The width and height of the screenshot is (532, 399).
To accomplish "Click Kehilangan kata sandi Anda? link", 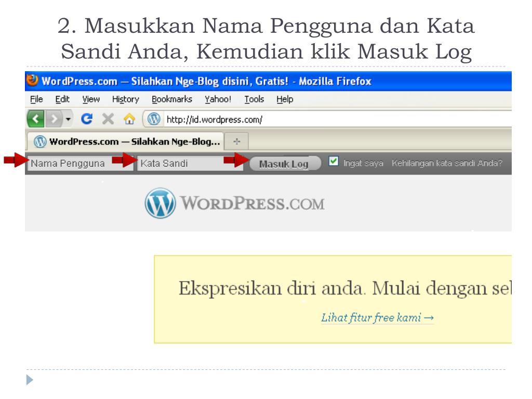I will click(x=447, y=163).
